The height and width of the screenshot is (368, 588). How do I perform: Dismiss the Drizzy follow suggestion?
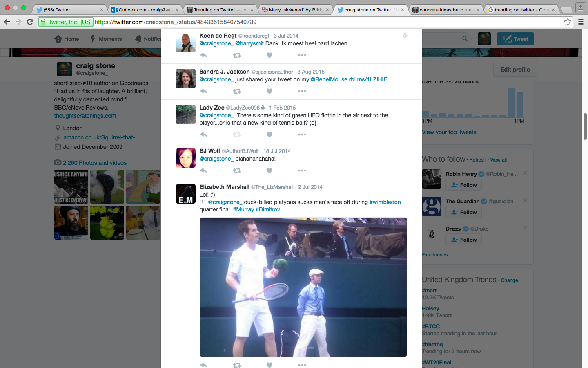pyautogui.click(x=525, y=228)
